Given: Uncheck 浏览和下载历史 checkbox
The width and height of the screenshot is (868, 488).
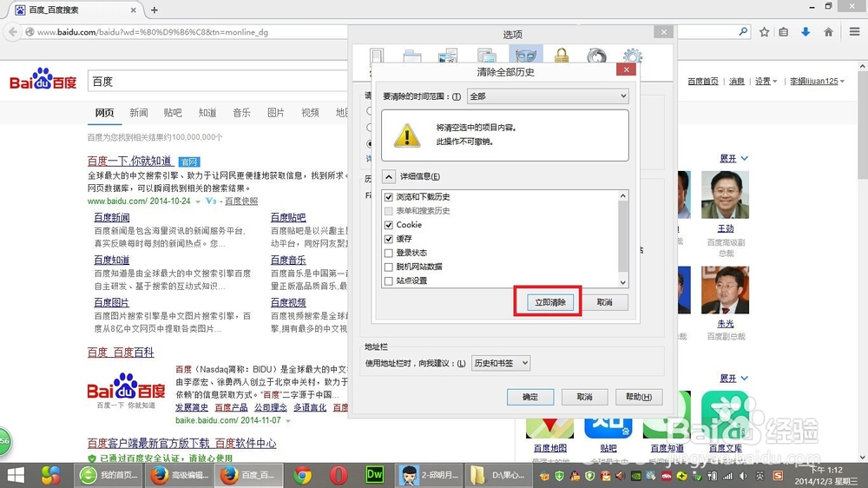Looking at the screenshot, I should [x=389, y=197].
